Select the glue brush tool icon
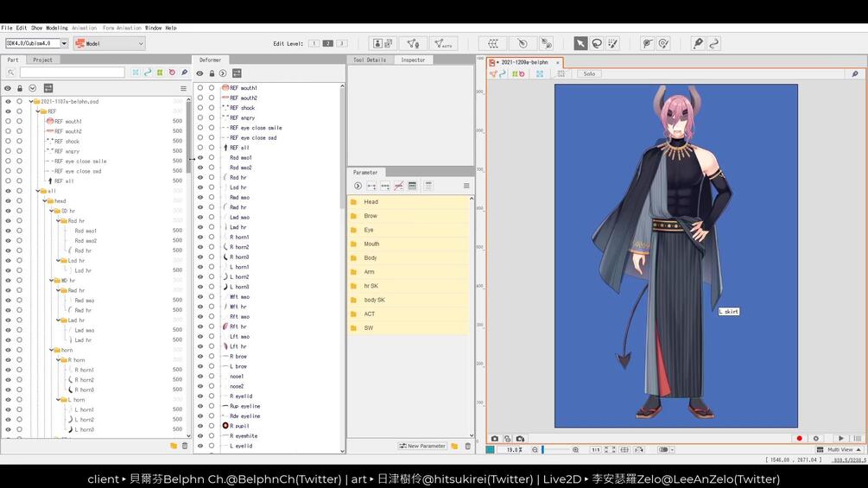The height and width of the screenshot is (488, 868). coord(663,43)
